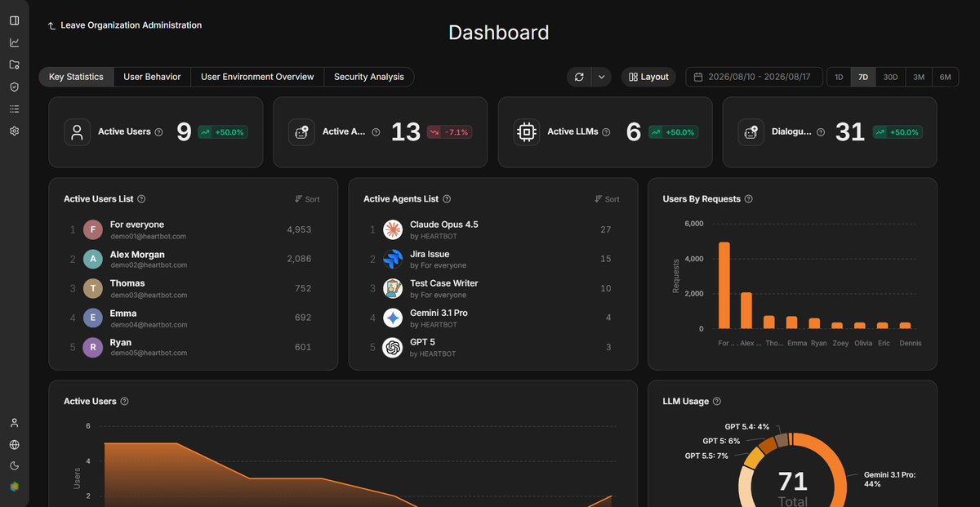Click the +50.0% Active Users trend badge
980x507 pixels.
tap(223, 132)
